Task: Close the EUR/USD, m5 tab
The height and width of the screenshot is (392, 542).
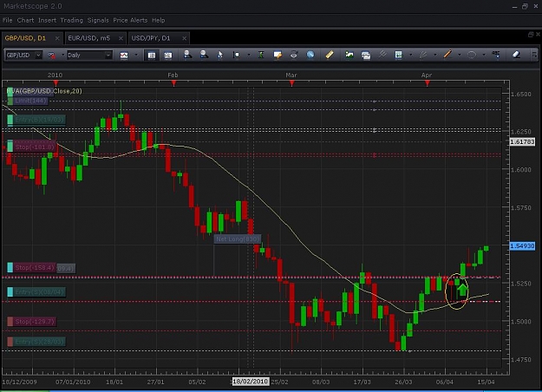Action: [121, 38]
